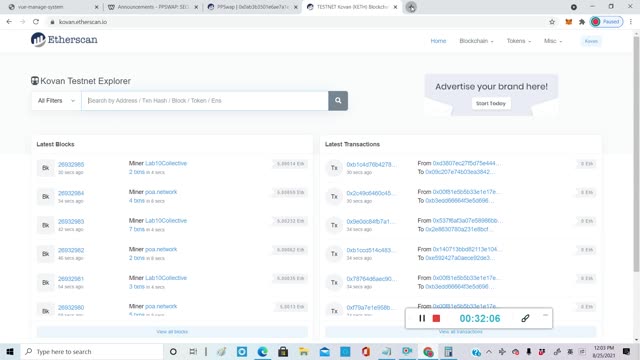Minimize the recorder overlay widget
This screenshot has width=640, height=360.
click(545, 315)
